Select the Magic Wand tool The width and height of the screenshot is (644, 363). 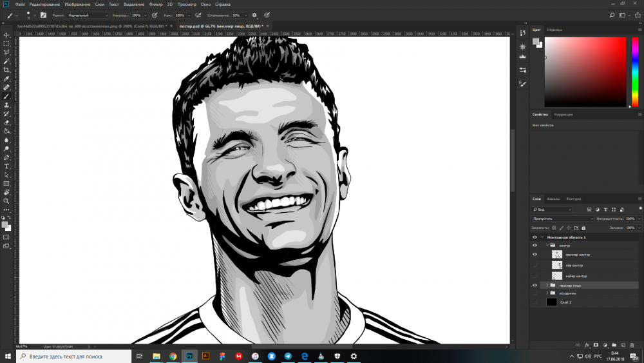point(6,61)
